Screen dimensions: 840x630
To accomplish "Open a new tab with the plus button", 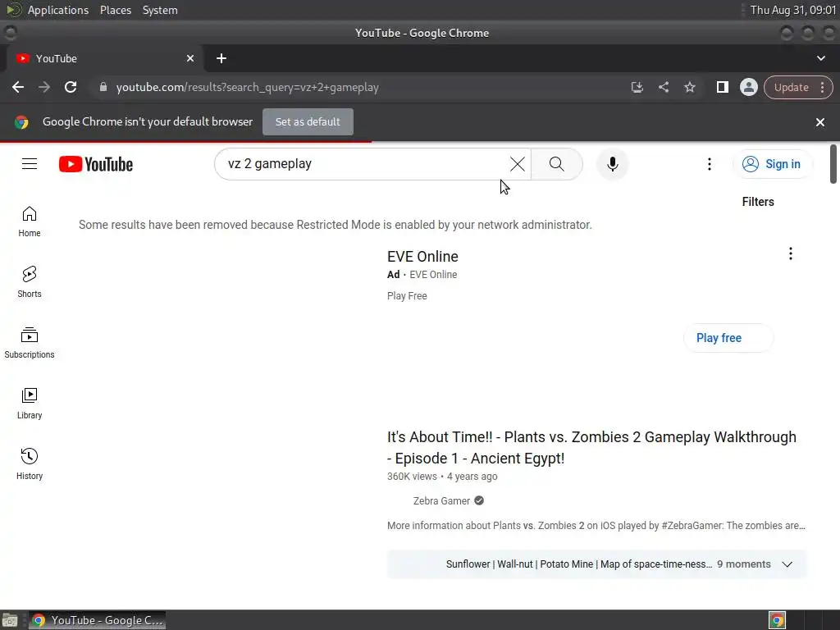I will [x=221, y=58].
